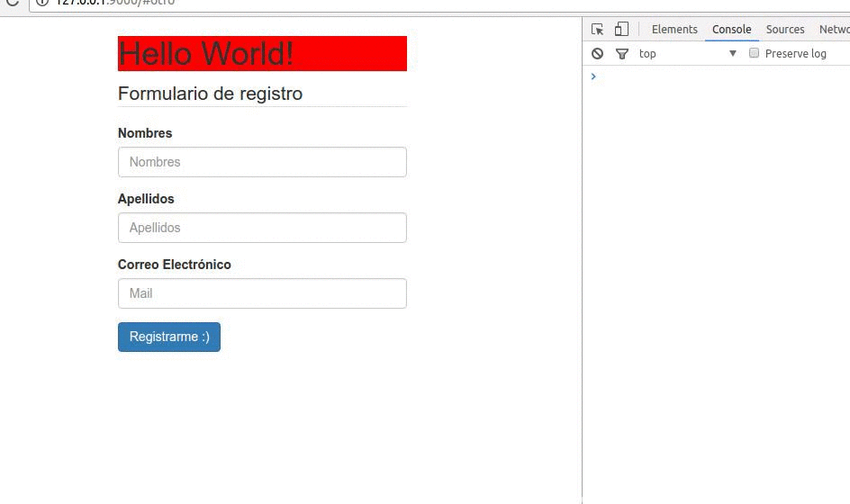Click the Hello World! red heading
This screenshot has width=850, height=504.
[x=262, y=54]
